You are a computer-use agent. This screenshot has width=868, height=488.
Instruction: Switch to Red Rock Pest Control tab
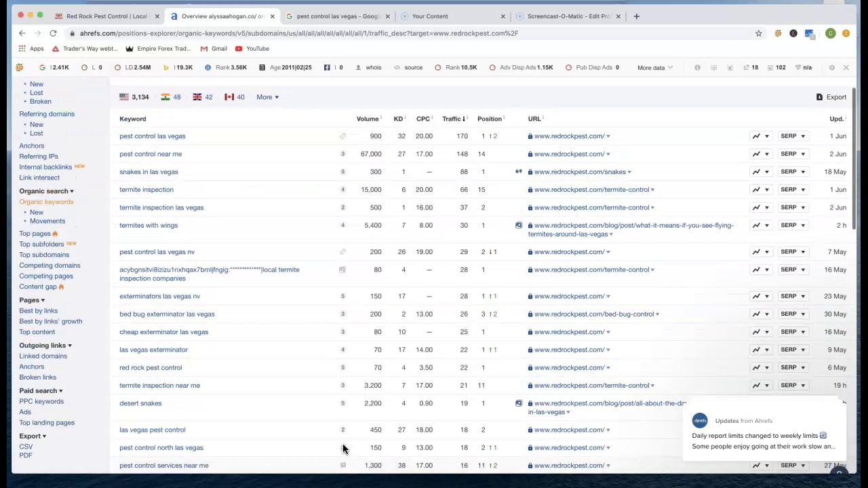[107, 16]
